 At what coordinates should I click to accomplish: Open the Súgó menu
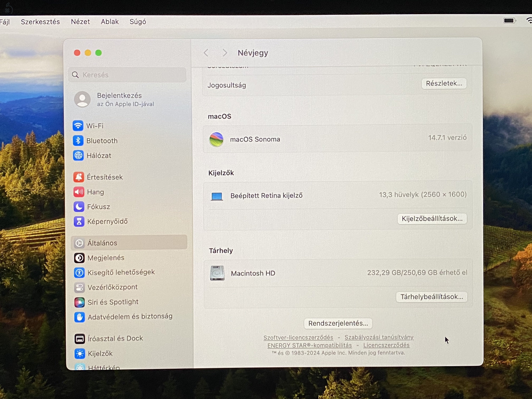pyautogui.click(x=138, y=22)
